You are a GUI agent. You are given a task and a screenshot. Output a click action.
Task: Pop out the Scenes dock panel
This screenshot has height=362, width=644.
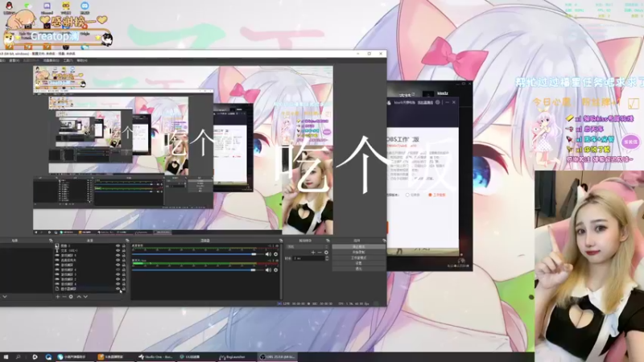pos(51,241)
